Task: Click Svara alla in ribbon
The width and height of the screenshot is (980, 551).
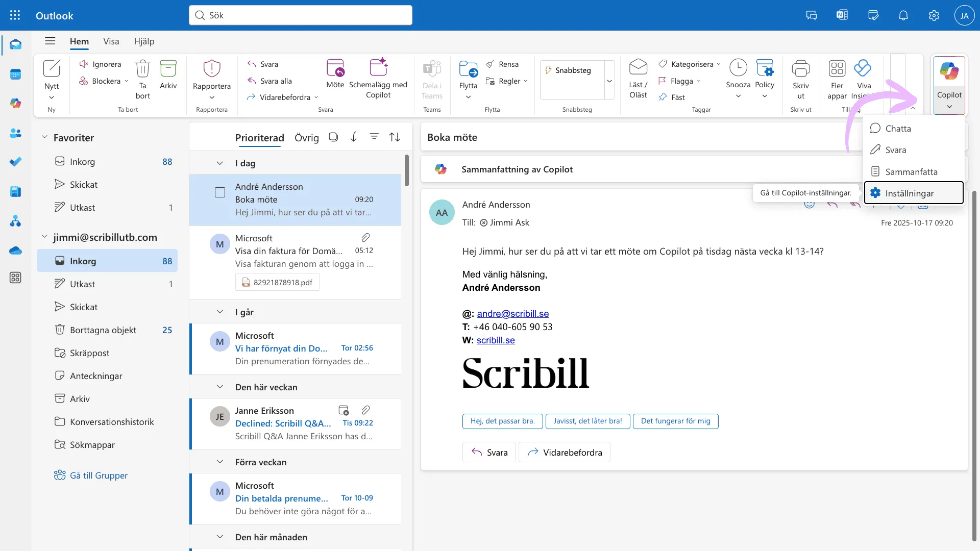Action: pyautogui.click(x=270, y=81)
